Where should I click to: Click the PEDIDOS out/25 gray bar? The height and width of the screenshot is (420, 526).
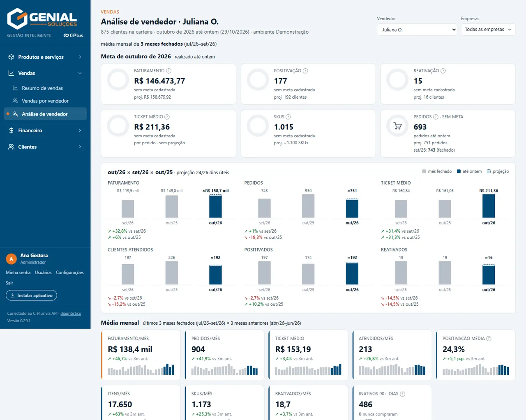pos(308,206)
